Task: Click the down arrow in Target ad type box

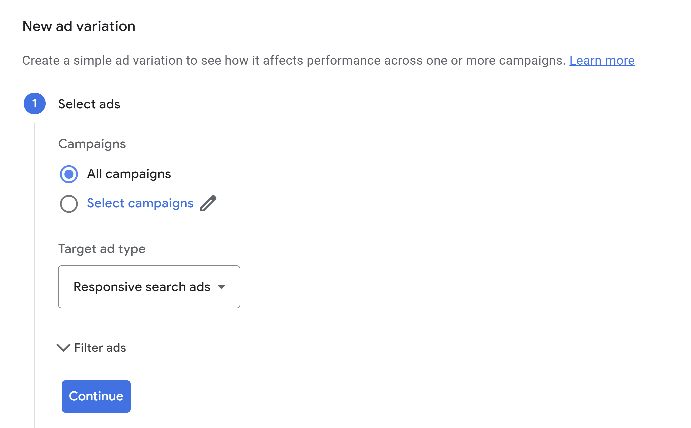Action: (x=221, y=287)
